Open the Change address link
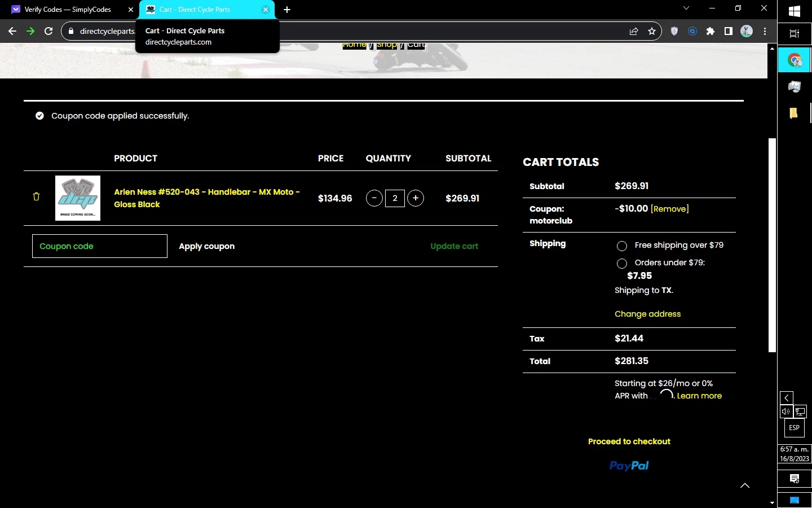 647,314
